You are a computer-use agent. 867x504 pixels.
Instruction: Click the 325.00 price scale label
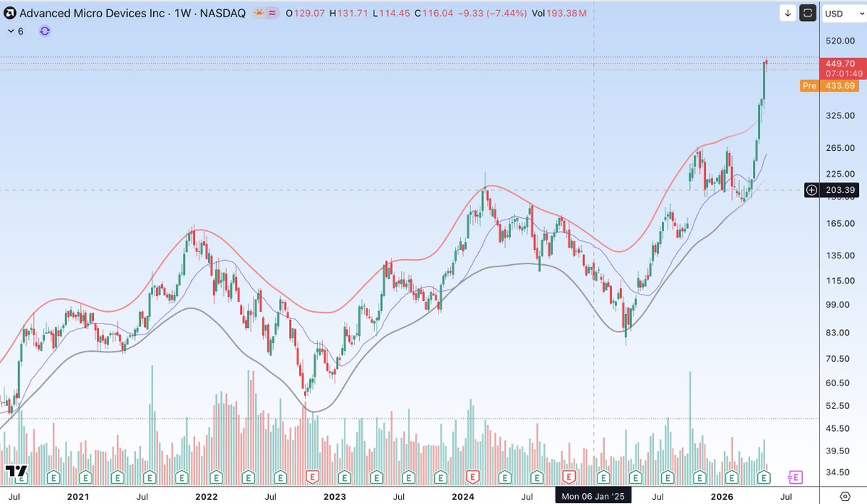(840, 116)
